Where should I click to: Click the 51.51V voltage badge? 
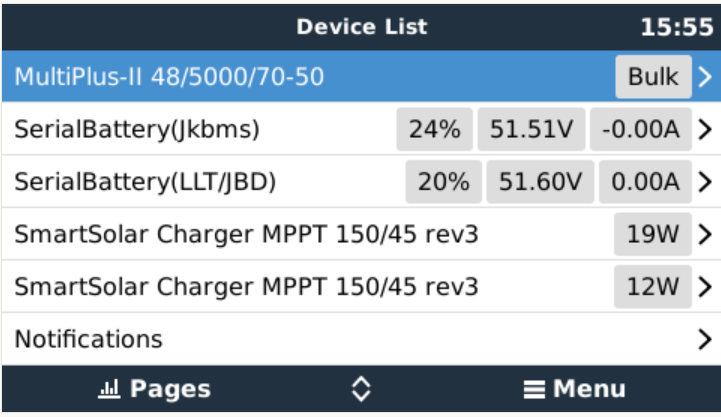(530, 130)
